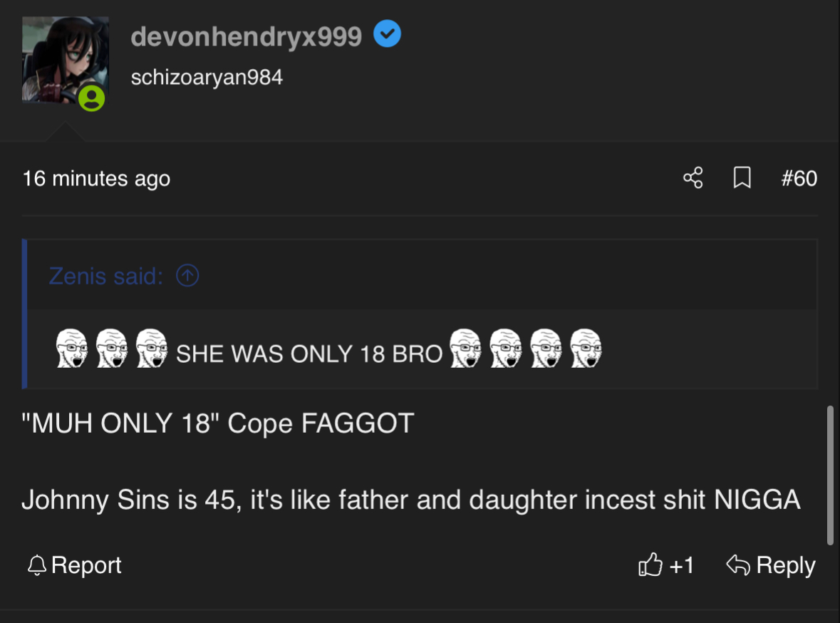This screenshot has width=840, height=623.
Task: Open the post permalink #60
Action: (x=799, y=177)
